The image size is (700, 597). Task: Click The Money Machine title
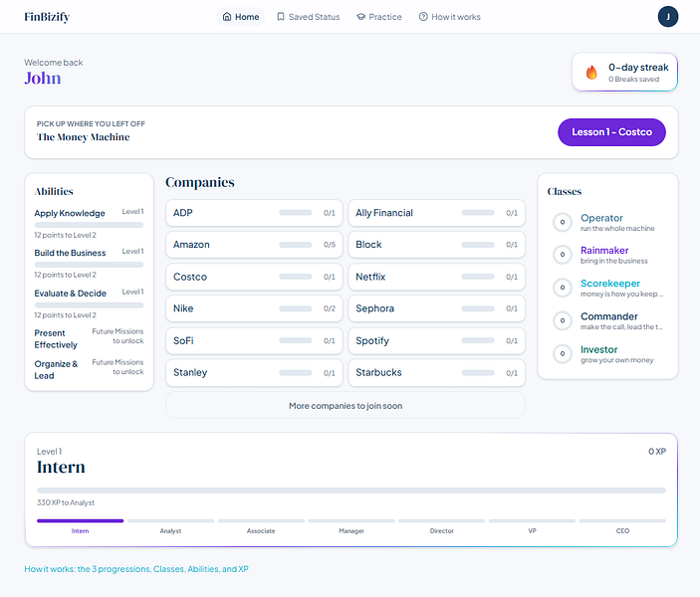pyautogui.click(x=83, y=137)
